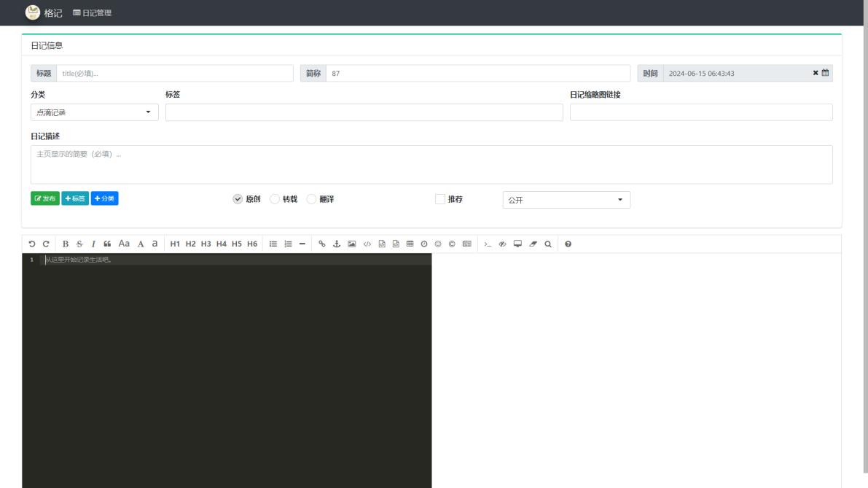Click the undo arrow icon
The height and width of the screenshot is (488, 868).
point(31,244)
